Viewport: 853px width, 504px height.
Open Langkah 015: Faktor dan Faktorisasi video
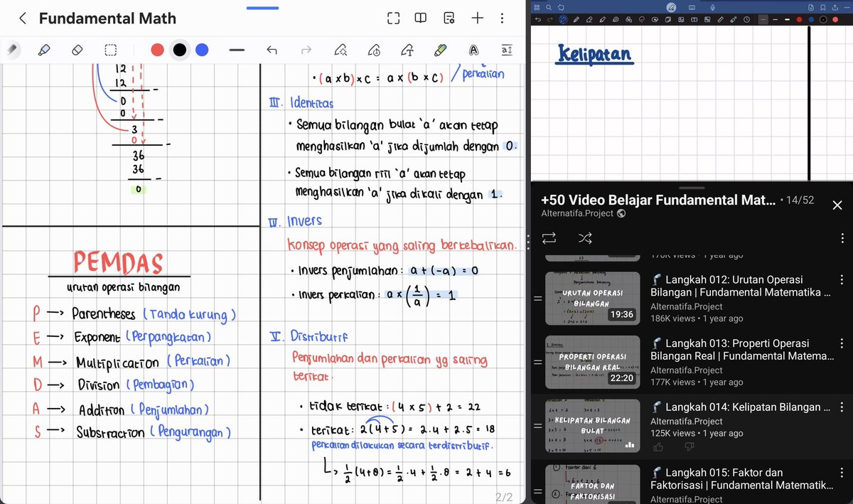742,478
